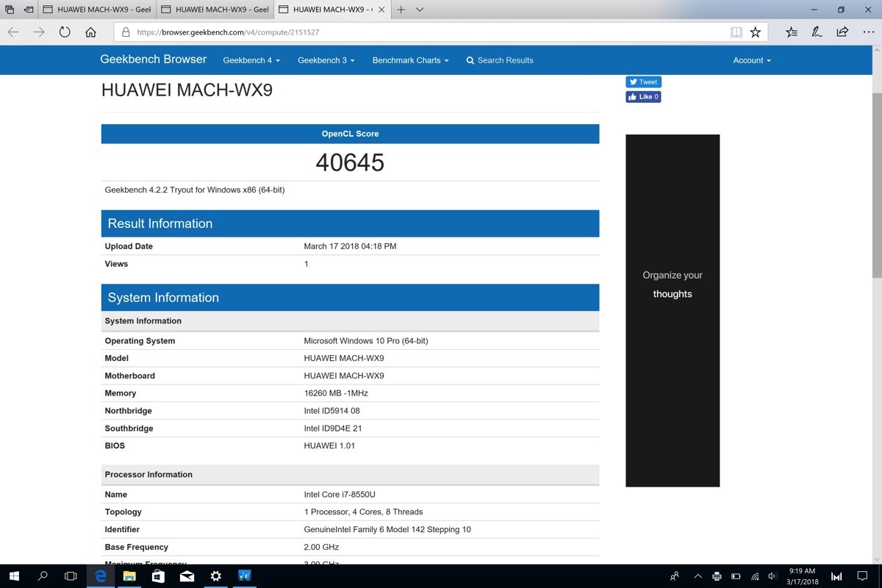Open File Explorer from taskbar
Viewport: 882px width, 588px height.
pos(129,576)
